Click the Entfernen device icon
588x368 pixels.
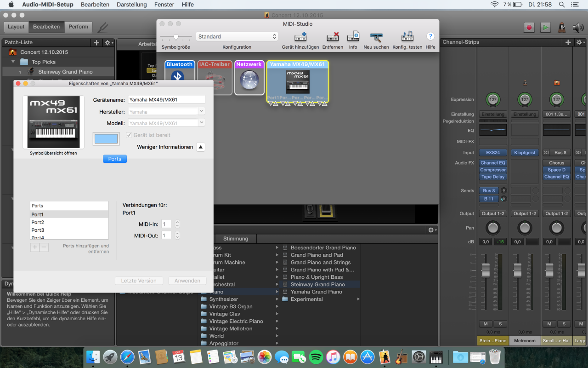(x=333, y=36)
